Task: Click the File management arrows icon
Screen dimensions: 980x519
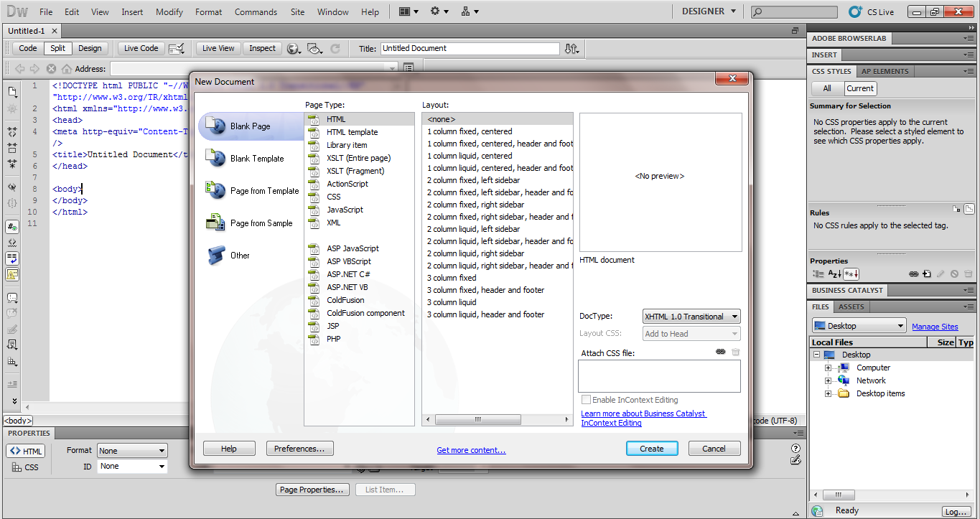Action: (x=571, y=48)
